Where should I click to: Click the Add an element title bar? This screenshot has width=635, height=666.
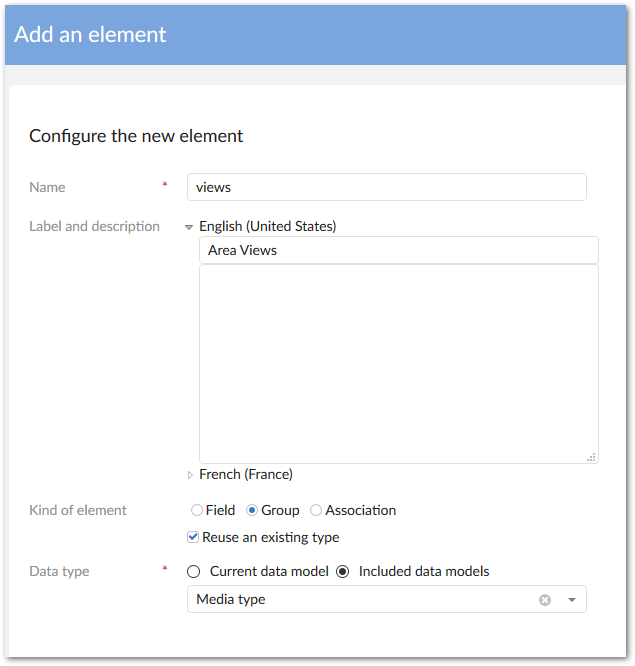(x=317, y=34)
